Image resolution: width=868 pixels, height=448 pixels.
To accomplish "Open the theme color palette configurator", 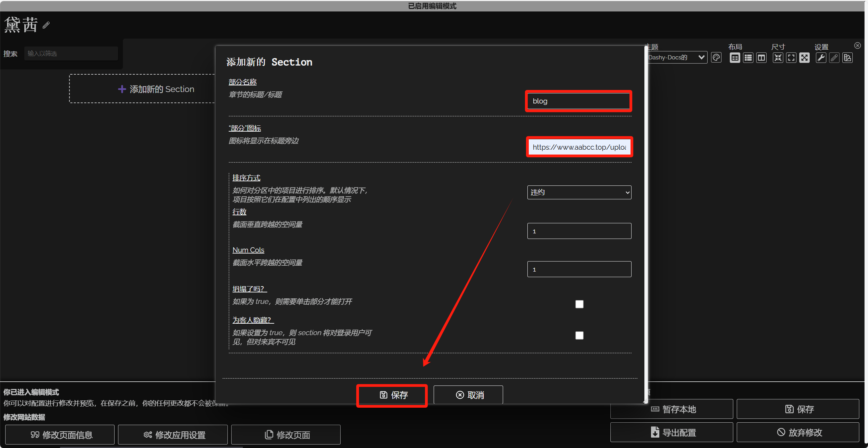I will pyautogui.click(x=716, y=58).
